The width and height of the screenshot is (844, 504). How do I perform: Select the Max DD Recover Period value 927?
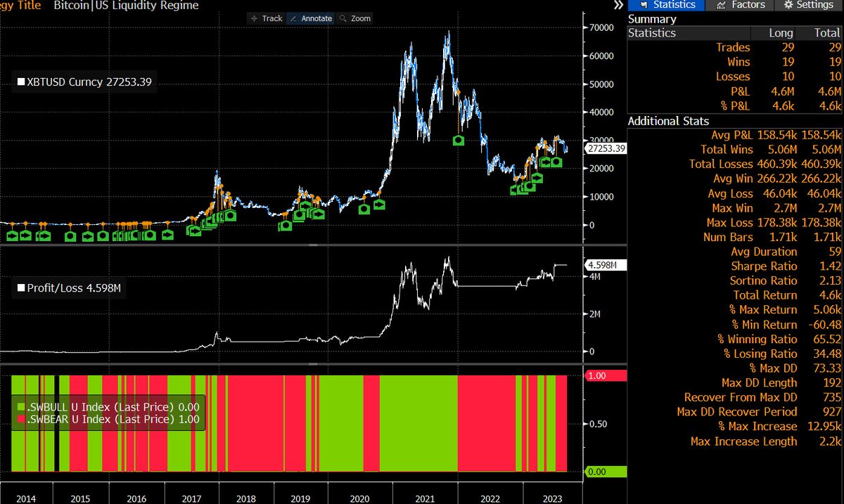pyautogui.click(x=832, y=412)
